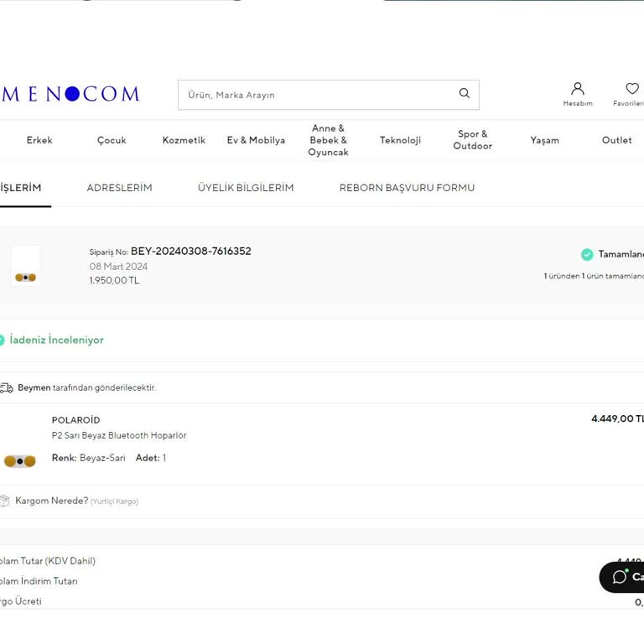
Task: Click the Kargom Nerede? link
Action: point(51,501)
